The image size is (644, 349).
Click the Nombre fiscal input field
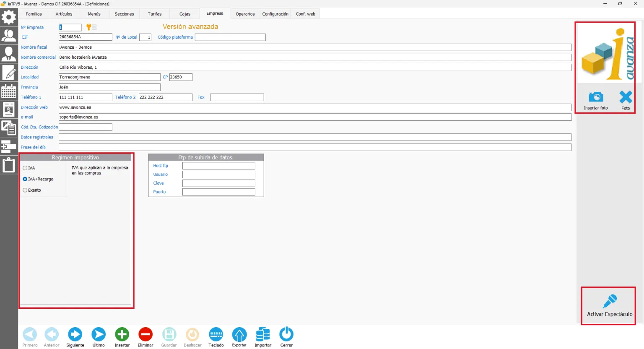[315, 47]
